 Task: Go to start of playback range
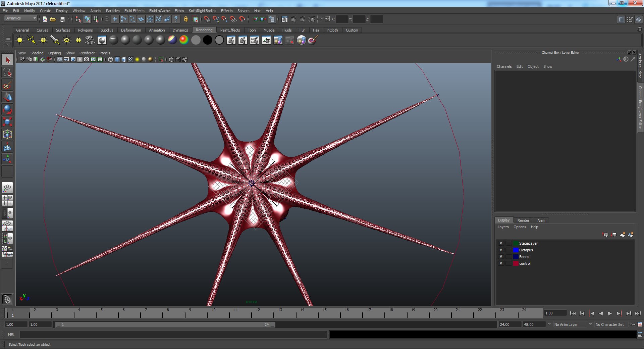(x=573, y=313)
